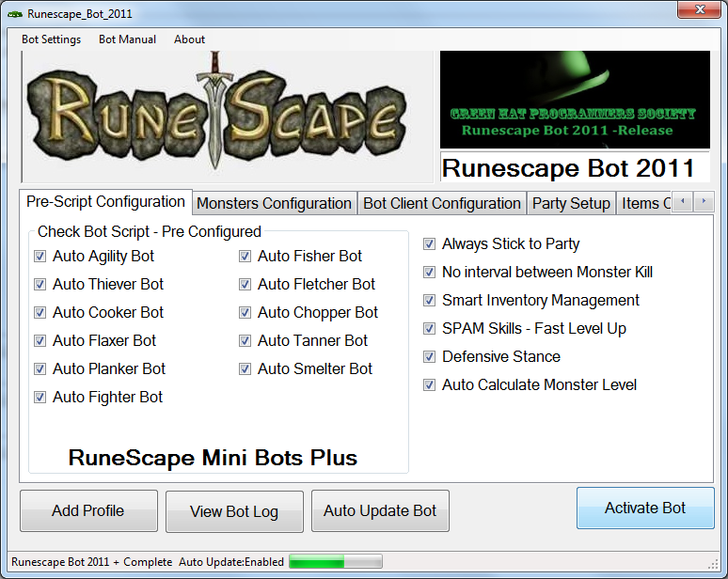
Task: Toggle Defensive Stance checkbox
Action: 430,357
